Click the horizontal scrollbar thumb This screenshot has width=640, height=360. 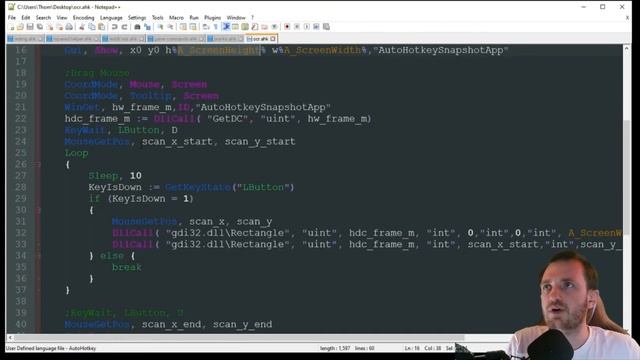pyautogui.click(x=239, y=338)
